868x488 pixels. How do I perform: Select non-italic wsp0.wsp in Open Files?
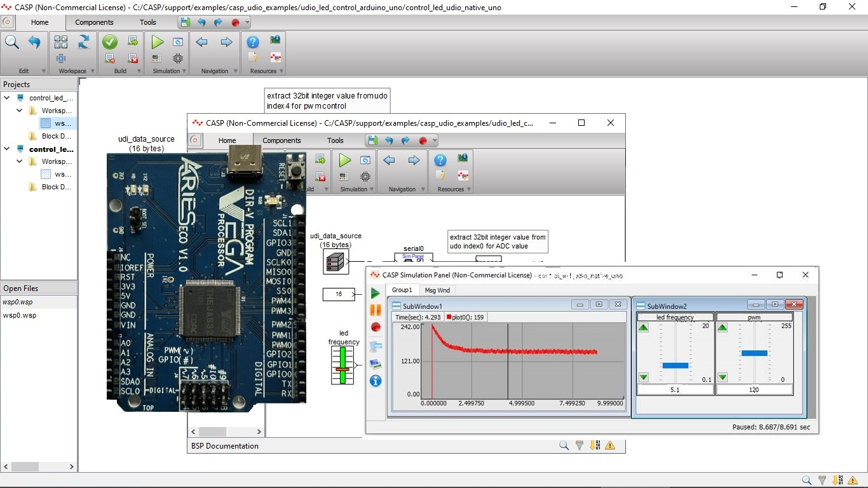(20, 315)
